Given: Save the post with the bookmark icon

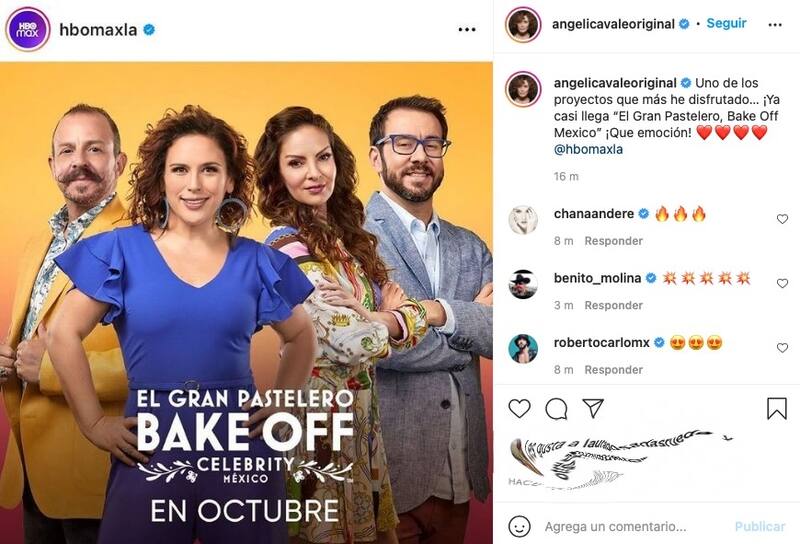Looking at the screenshot, I should click(776, 408).
